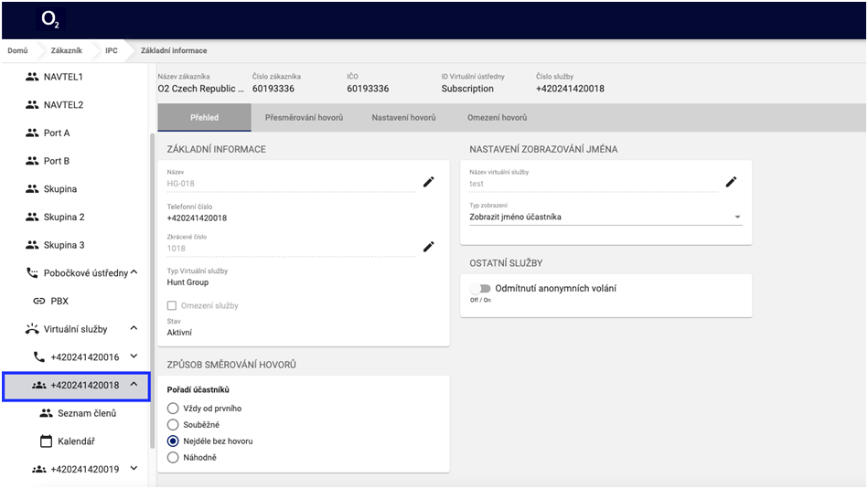The width and height of the screenshot is (868, 489).
Task: Go to Zákazník in breadcrumb
Action: point(67,50)
